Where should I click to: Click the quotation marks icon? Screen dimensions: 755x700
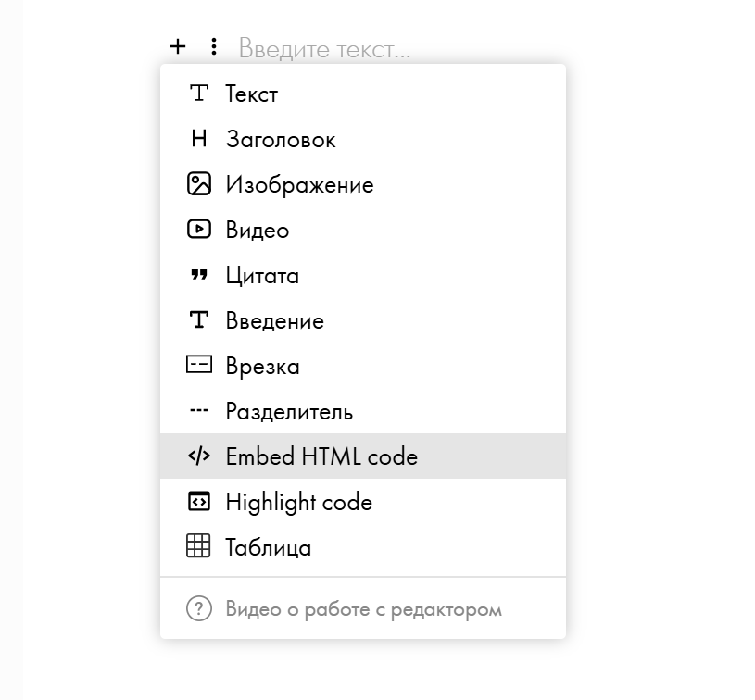pos(199,275)
